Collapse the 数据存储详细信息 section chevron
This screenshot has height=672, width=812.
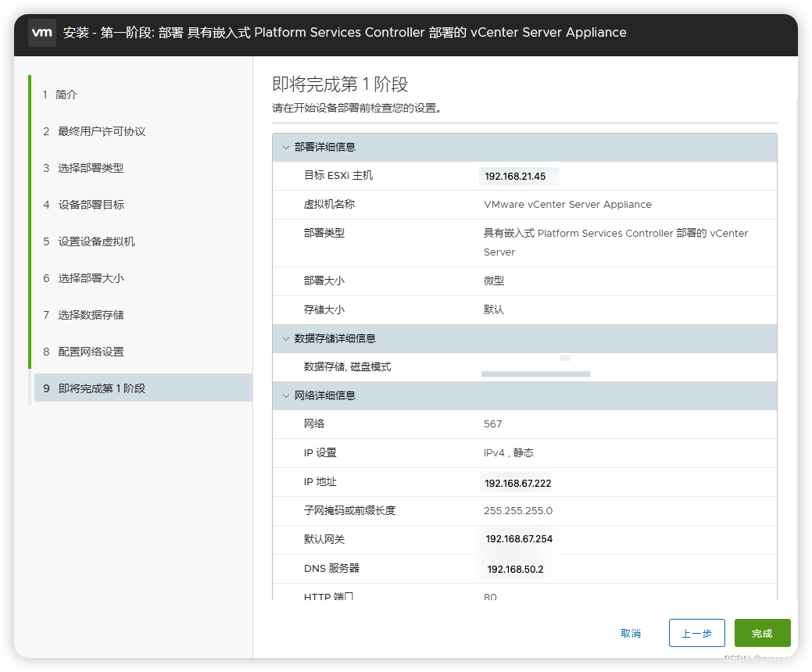pos(286,339)
